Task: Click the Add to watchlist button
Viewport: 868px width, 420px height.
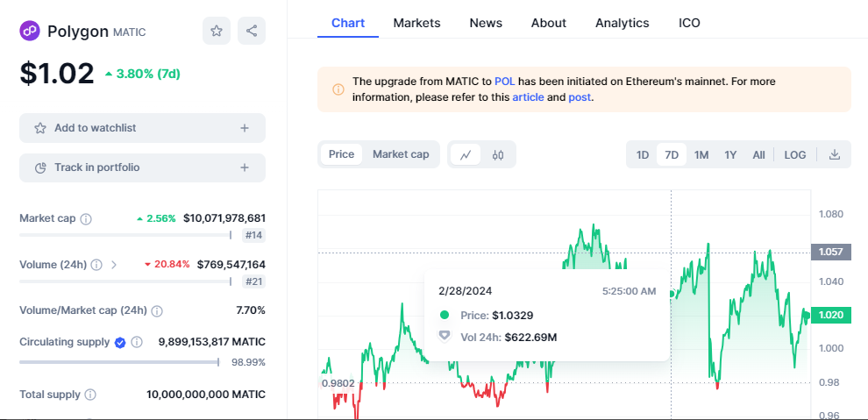Action: 142,128
